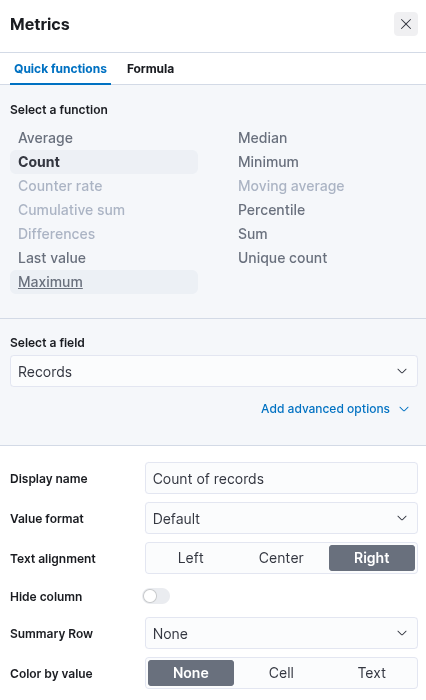This screenshot has width=426, height=700.
Task: Set text alignment to Left
Action: pyautogui.click(x=191, y=558)
